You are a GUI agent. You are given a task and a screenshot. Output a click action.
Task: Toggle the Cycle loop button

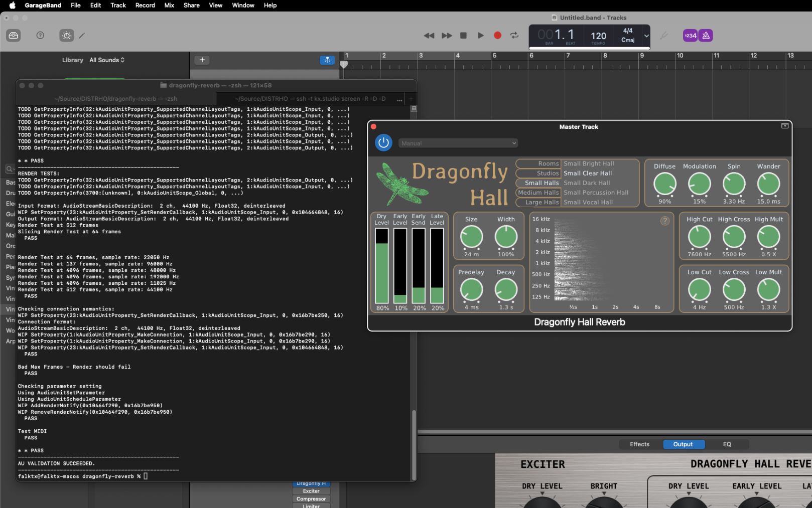click(x=514, y=36)
